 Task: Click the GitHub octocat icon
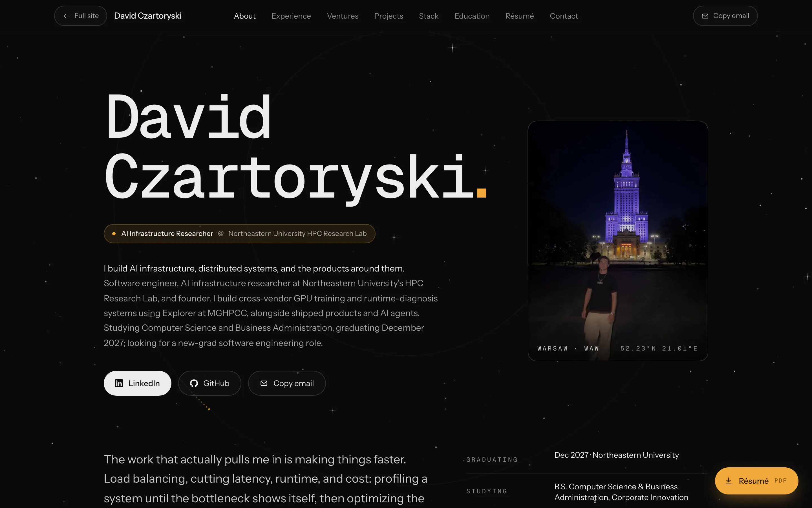(x=194, y=383)
